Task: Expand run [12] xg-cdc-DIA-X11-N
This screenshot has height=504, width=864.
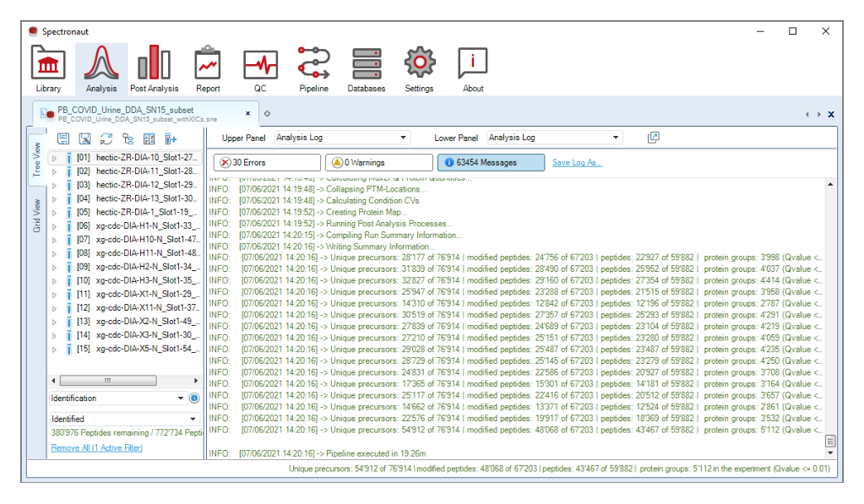Action: pos(54,308)
